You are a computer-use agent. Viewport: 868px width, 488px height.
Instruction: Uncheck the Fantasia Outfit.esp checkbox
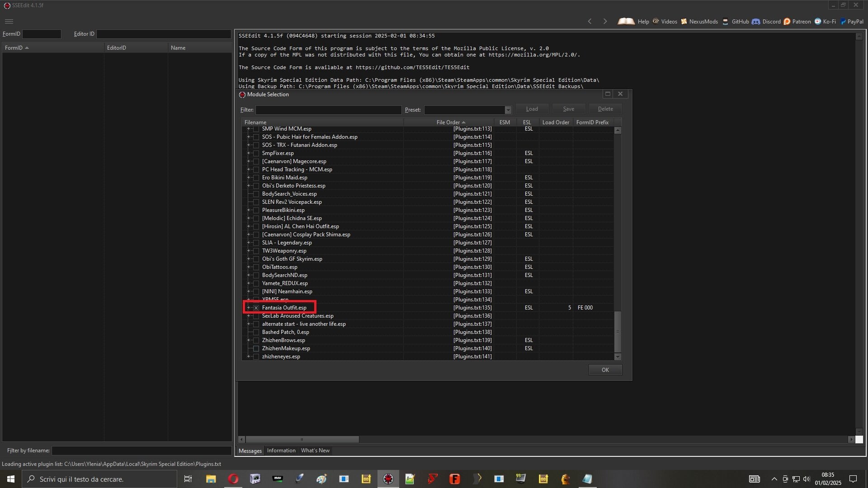click(256, 308)
